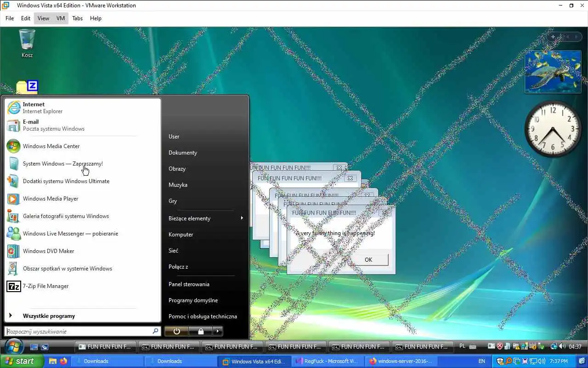Close the front FUN FUN dialog

click(386, 213)
